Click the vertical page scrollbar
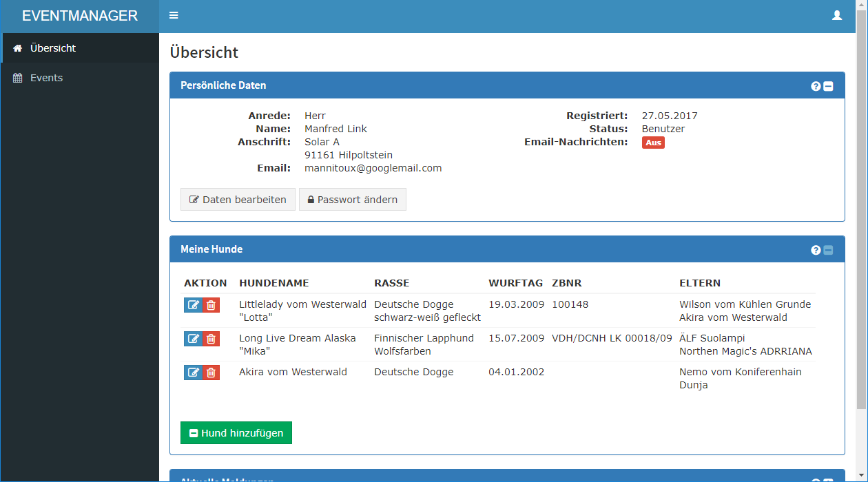868x482 pixels. pyautogui.click(x=861, y=207)
